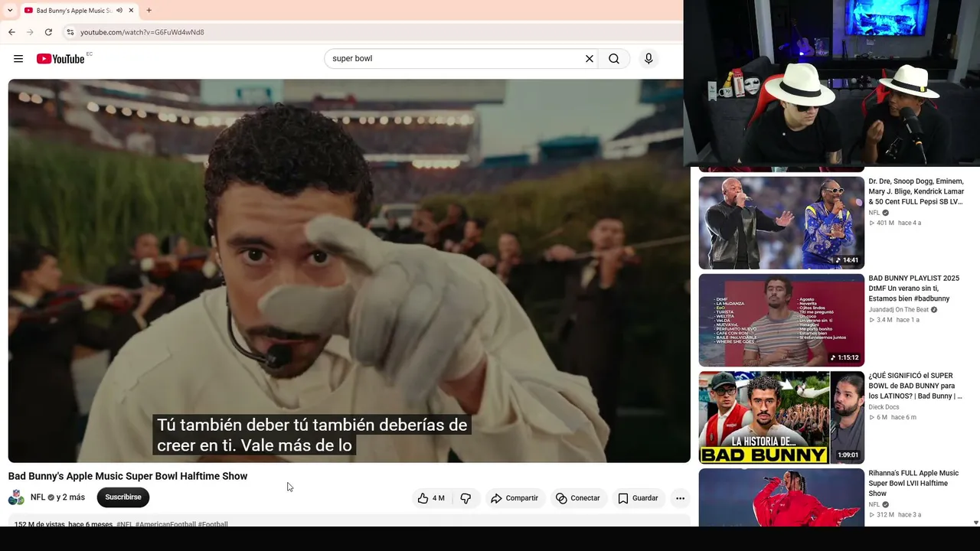Viewport: 980px width, 551px height.
Task: Expand the browser tab search dropdown
Action: [10, 11]
